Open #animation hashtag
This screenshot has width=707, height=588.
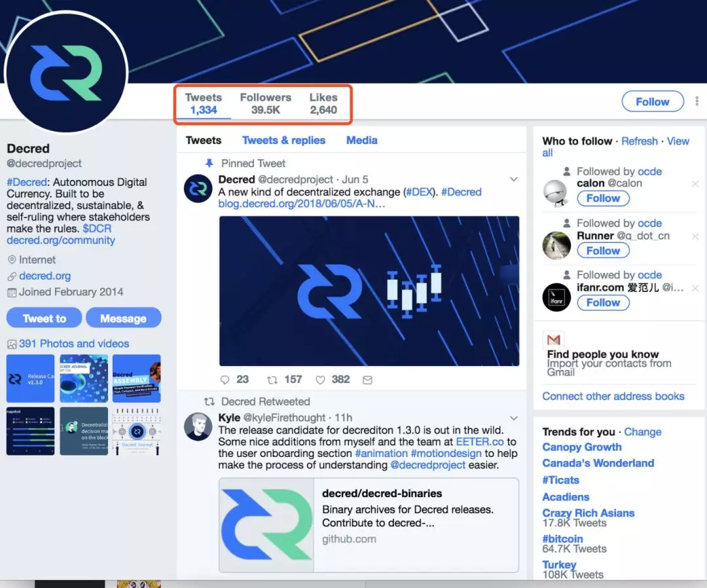(x=382, y=454)
